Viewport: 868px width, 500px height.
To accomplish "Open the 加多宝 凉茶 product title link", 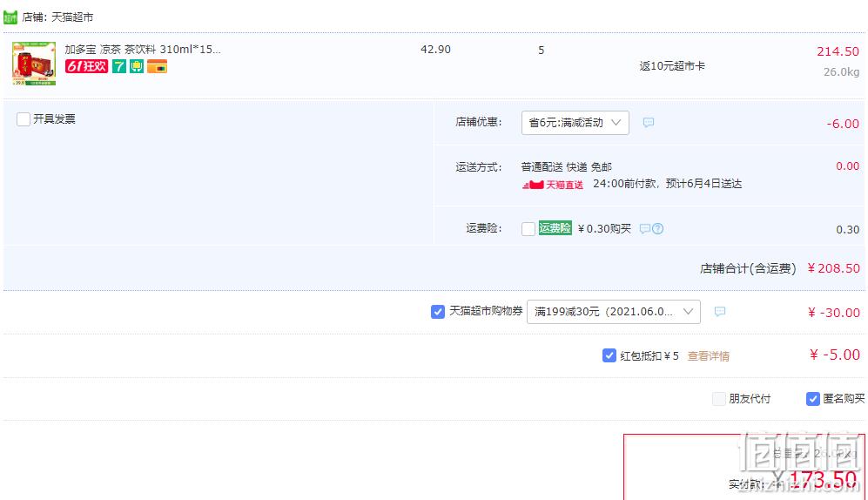I will click(x=142, y=50).
